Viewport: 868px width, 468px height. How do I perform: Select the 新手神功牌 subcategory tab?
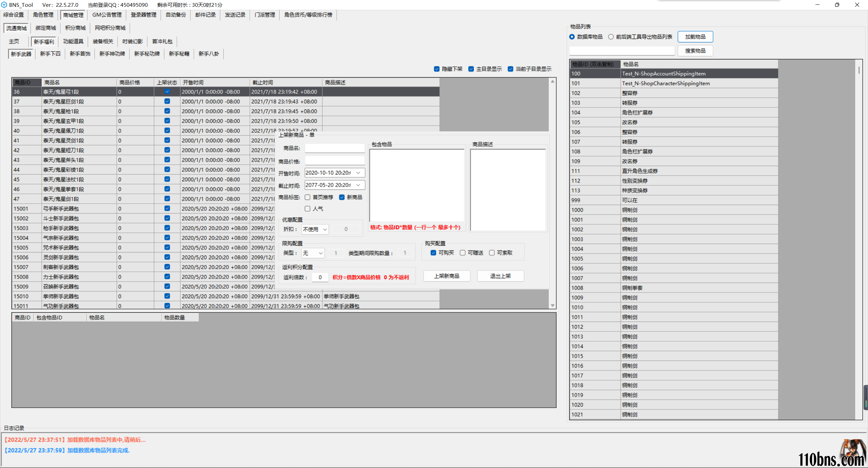coord(112,54)
